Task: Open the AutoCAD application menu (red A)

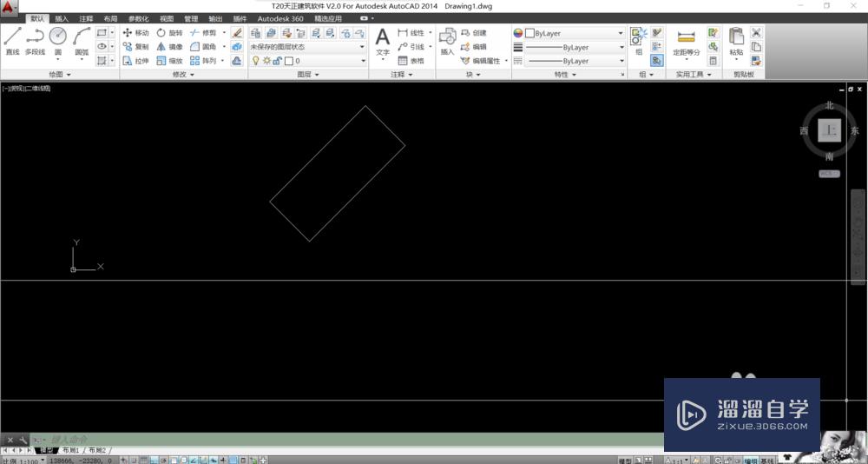Action: pyautogui.click(x=9, y=7)
